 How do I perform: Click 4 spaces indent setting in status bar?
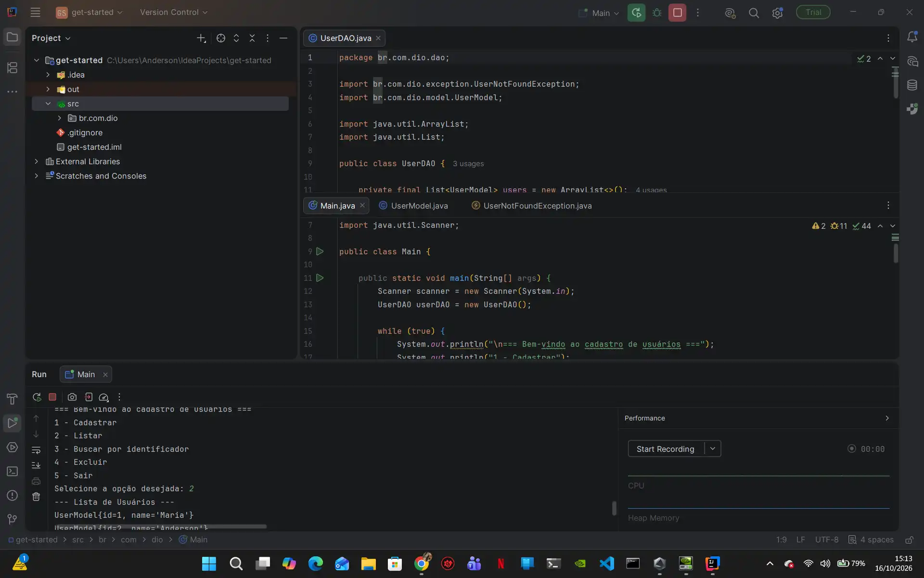point(871,539)
